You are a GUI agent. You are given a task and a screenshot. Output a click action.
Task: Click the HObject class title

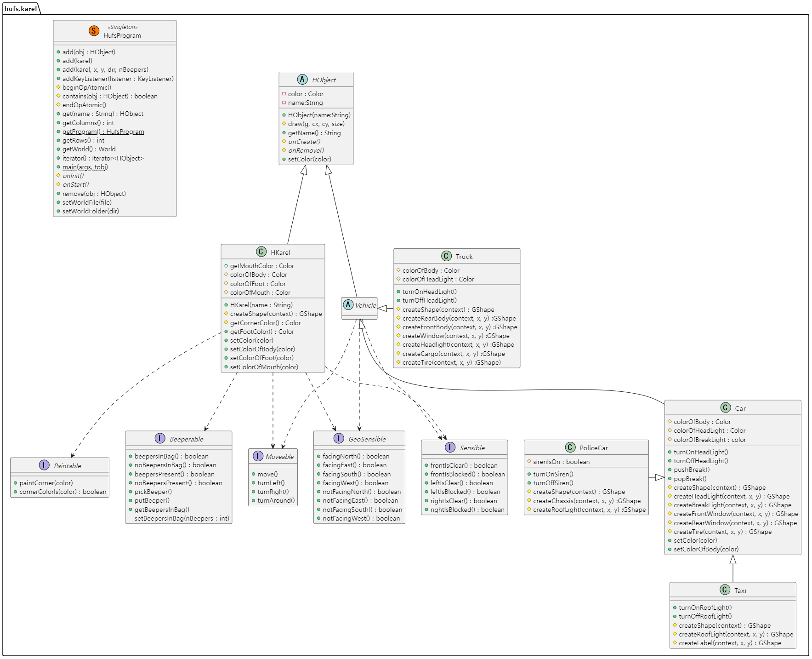click(x=324, y=80)
